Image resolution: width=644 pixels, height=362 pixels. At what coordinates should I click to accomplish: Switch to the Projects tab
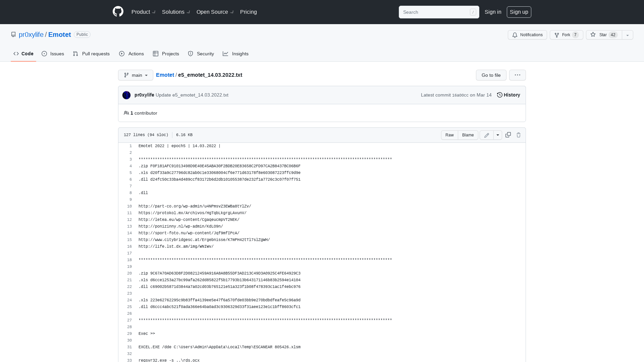(x=166, y=54)
